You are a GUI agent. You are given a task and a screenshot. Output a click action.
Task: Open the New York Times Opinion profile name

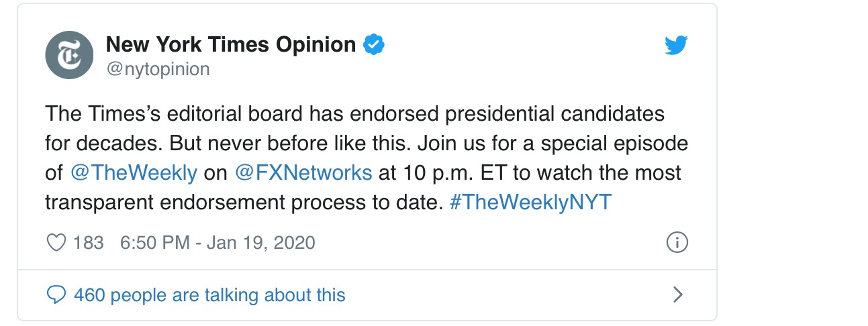click(231, 44)
